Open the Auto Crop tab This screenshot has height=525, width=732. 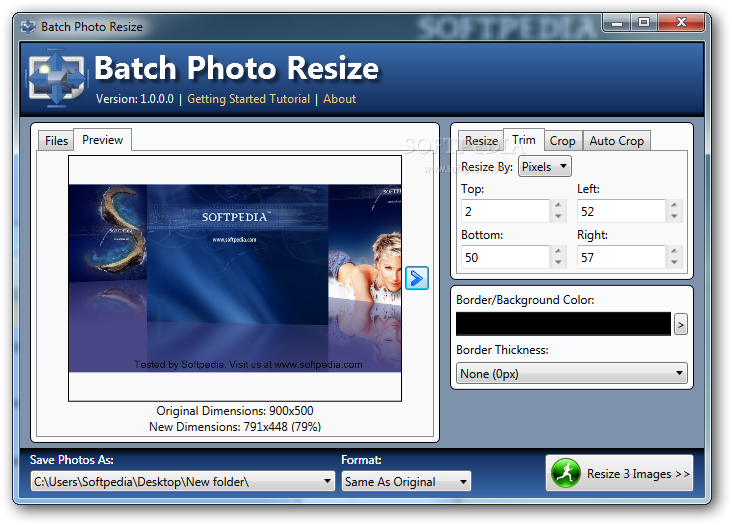[x=616, y=140]
